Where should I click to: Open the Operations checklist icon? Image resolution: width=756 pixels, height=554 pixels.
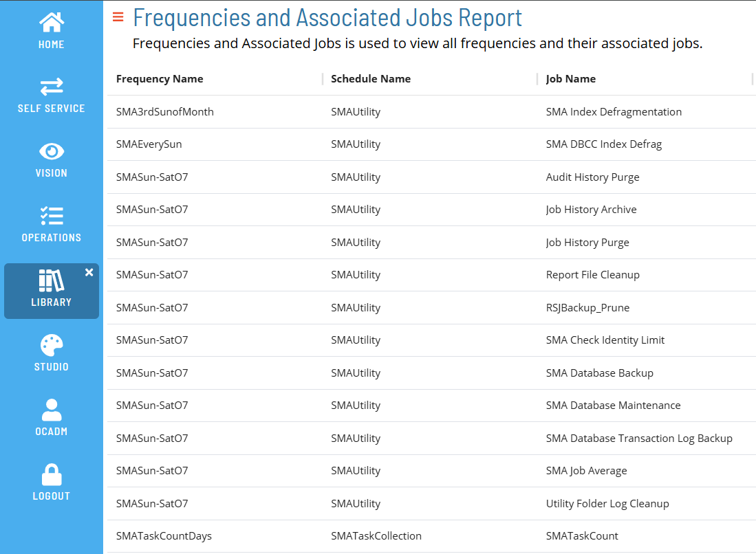[x=52, y=216]
